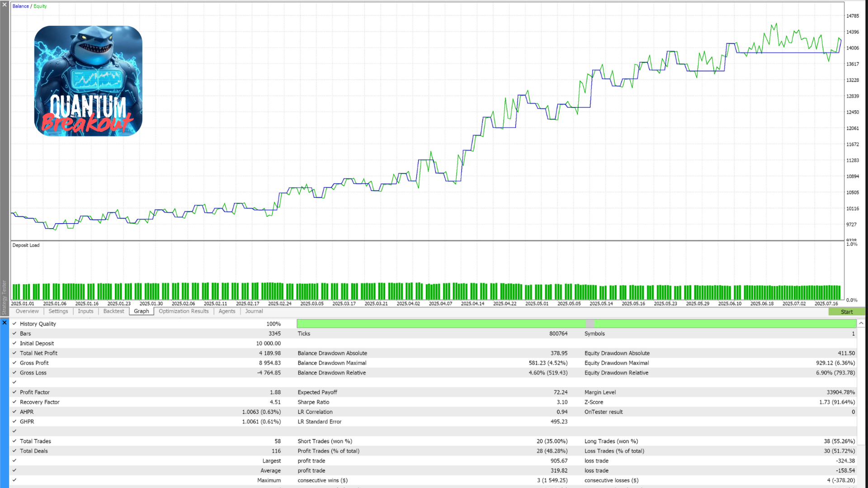The image size is (868, 488).
Task: Toggle the Total Trades row checkmark
Action: [x=14, y=441]
